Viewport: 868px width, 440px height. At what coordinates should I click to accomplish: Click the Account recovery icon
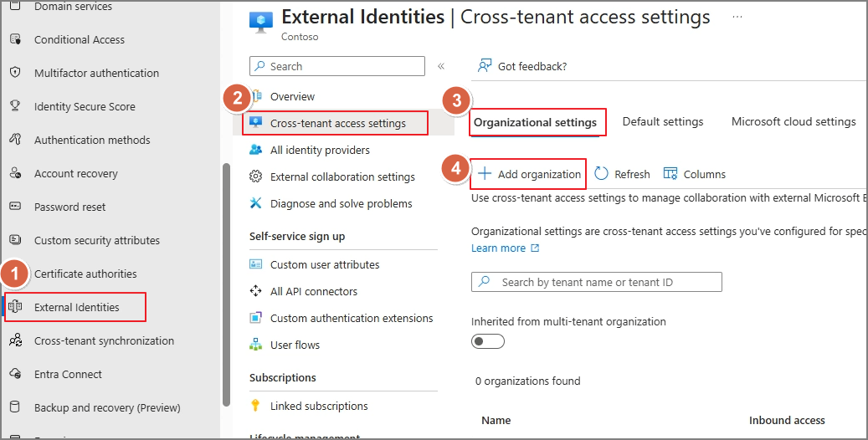(x=16, y=172)
